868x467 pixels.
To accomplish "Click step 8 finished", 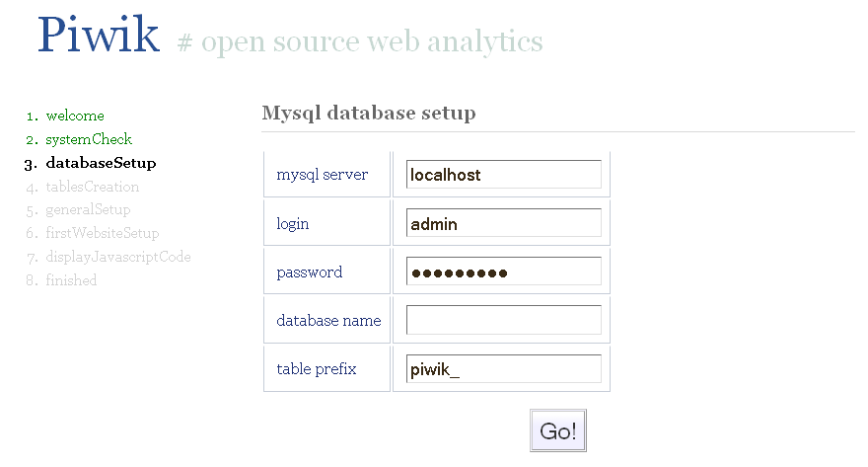I will 71,280.
